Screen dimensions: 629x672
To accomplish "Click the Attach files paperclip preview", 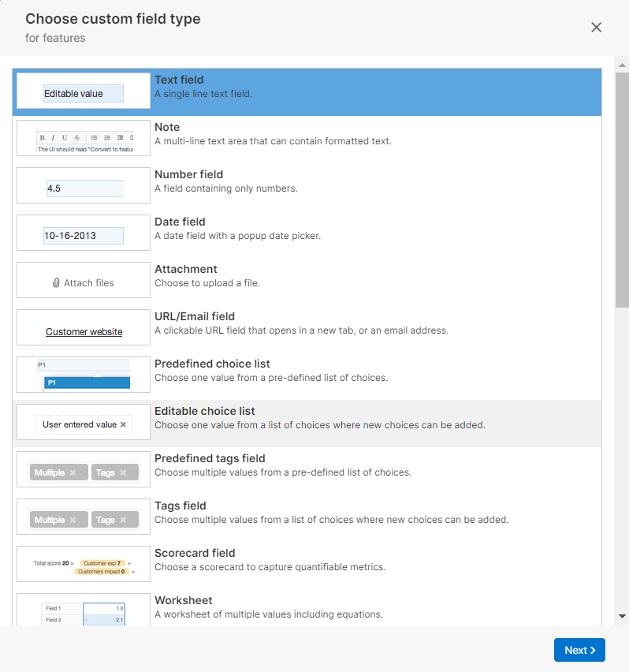I will coord(84,281).
